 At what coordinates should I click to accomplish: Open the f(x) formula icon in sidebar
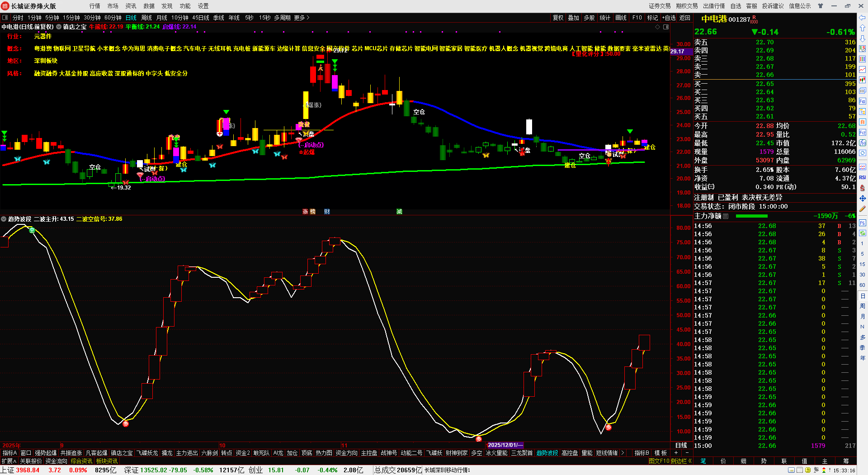click(x=863, y=143)
